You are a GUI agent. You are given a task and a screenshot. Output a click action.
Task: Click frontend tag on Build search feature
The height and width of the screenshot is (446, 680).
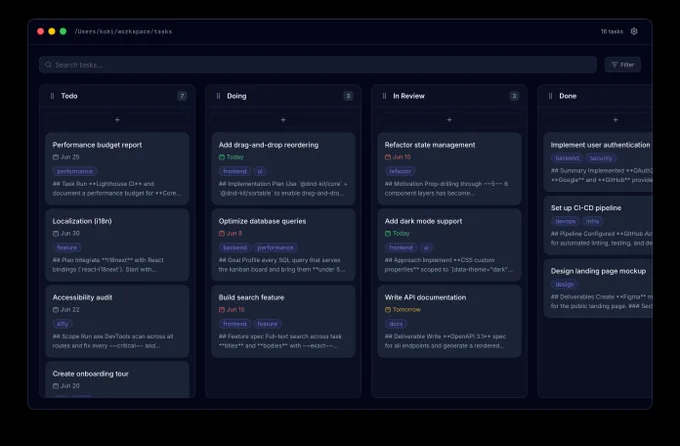point(235,324)
